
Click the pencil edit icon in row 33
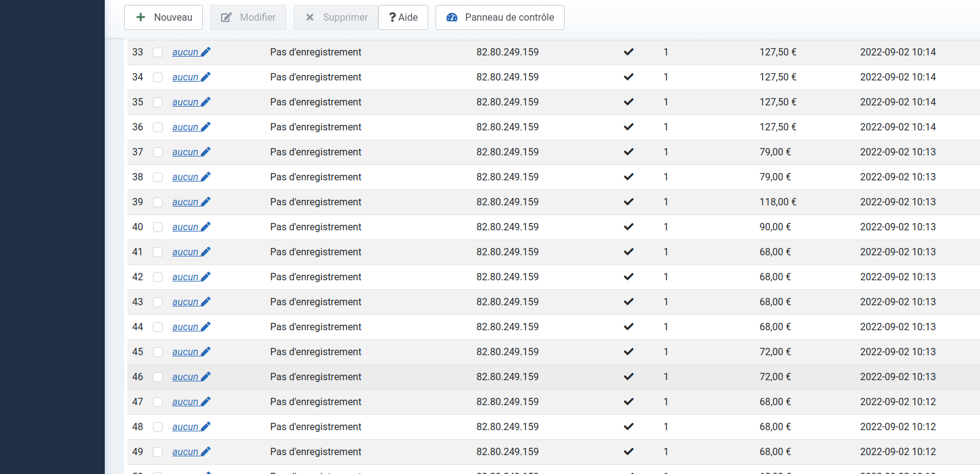point(206,52)
